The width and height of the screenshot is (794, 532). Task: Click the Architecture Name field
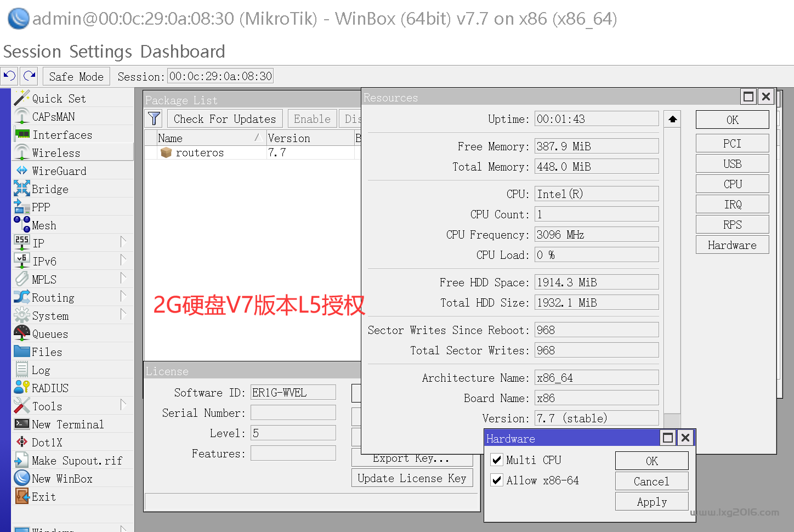597,377
